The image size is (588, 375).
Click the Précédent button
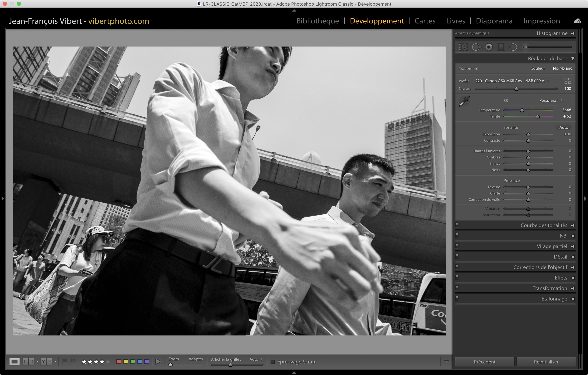tap(484, 362)
